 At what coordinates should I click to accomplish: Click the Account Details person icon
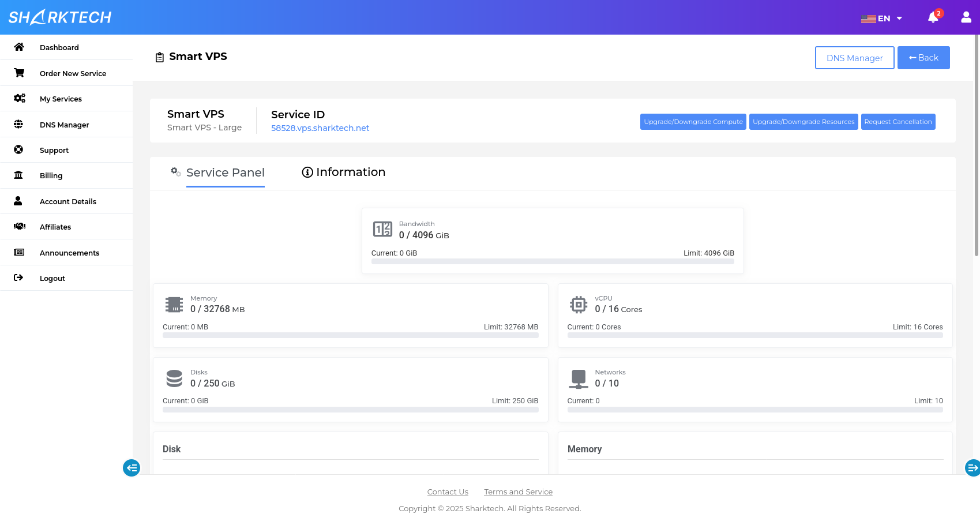[x=18, y=201]
